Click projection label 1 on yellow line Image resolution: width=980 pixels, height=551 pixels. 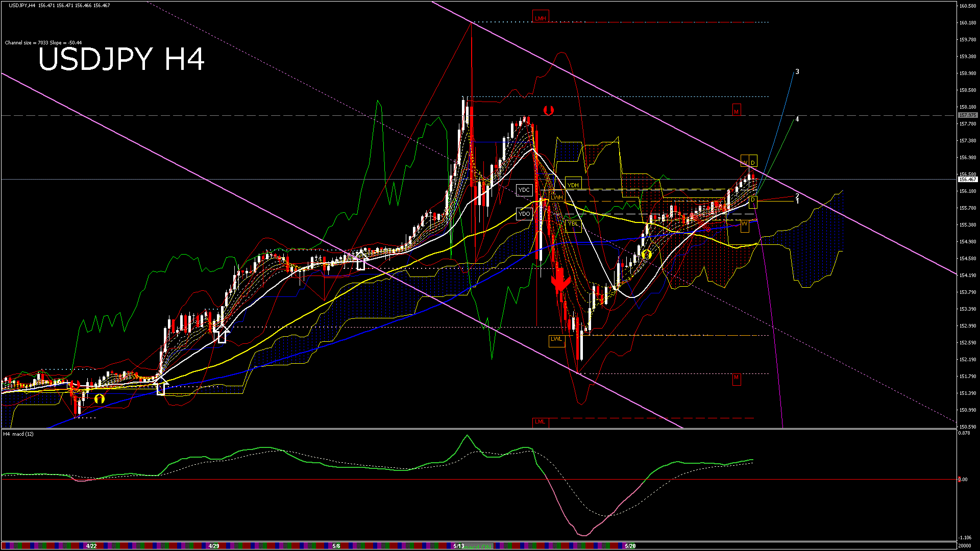pos(797,201)
